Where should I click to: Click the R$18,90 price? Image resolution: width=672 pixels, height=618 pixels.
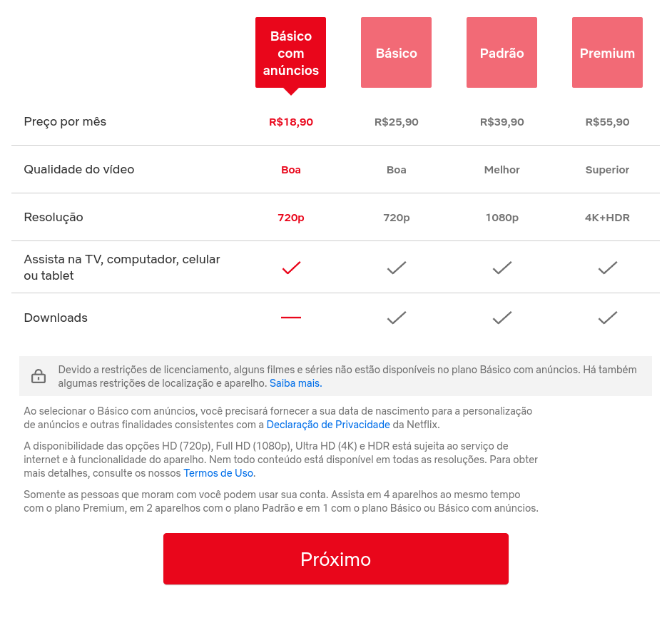click(291, 122)
